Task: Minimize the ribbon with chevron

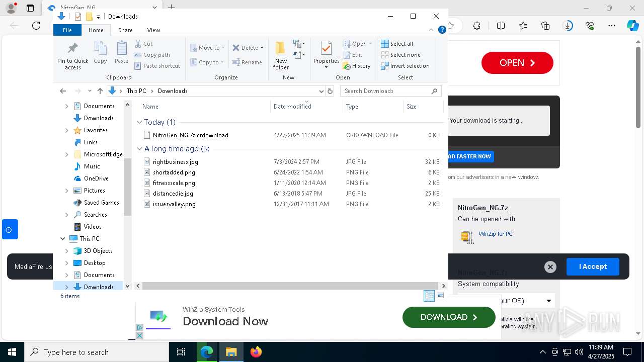Action: pos(431,30)
